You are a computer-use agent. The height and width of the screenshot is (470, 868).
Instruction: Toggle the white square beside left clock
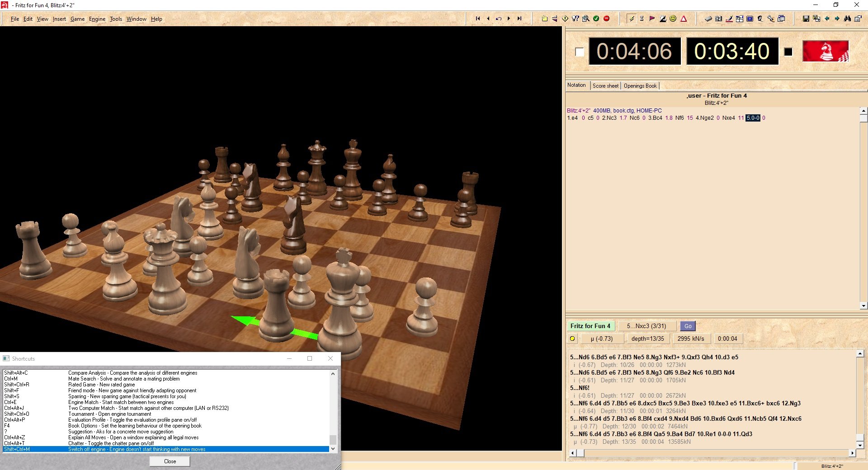(x=579, y=52)
